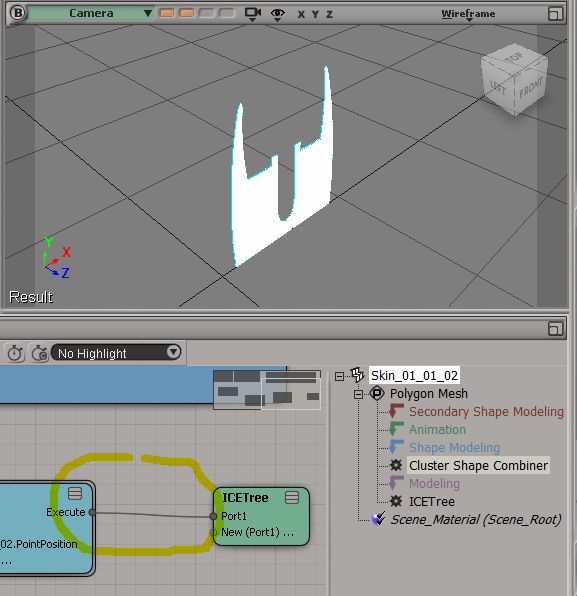Click the Execute output port
Image resolution: width=577 pixels, height=596 pixels.
92,512
